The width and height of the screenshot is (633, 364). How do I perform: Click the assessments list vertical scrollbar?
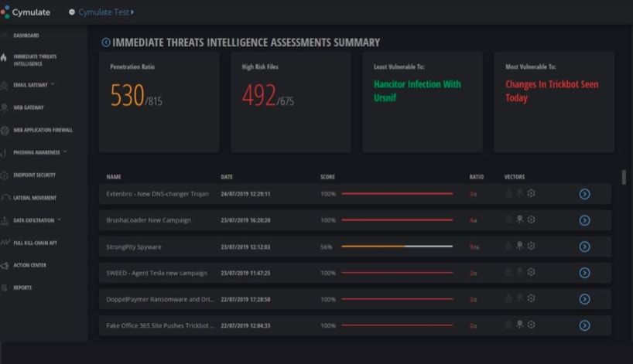point(624,177)
